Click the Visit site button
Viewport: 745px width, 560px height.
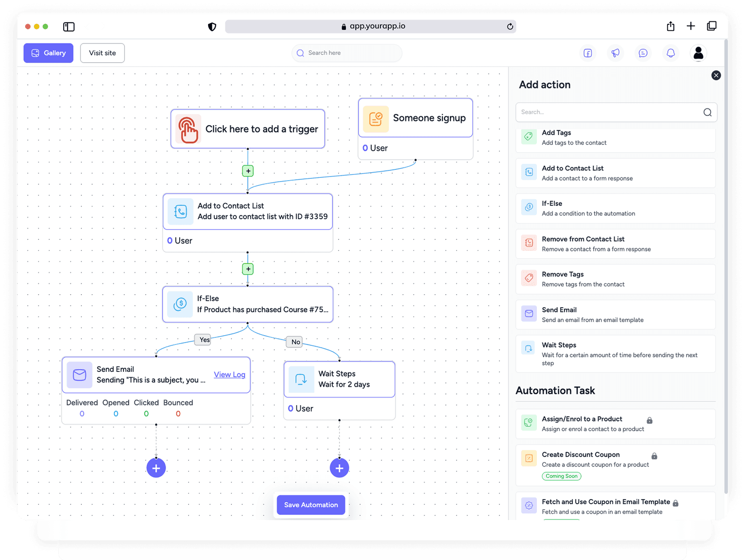(x=102, y=53)
